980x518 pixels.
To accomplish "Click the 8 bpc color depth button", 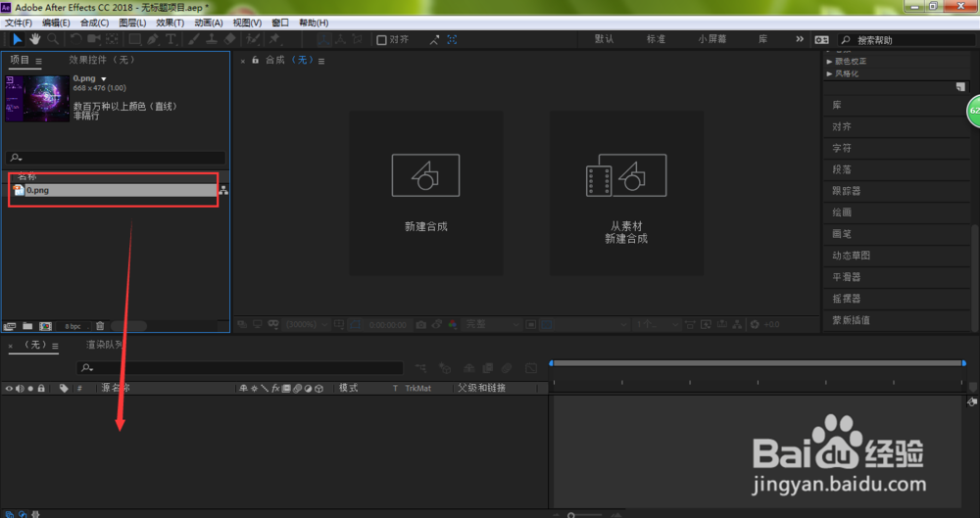I will point(73,326).
